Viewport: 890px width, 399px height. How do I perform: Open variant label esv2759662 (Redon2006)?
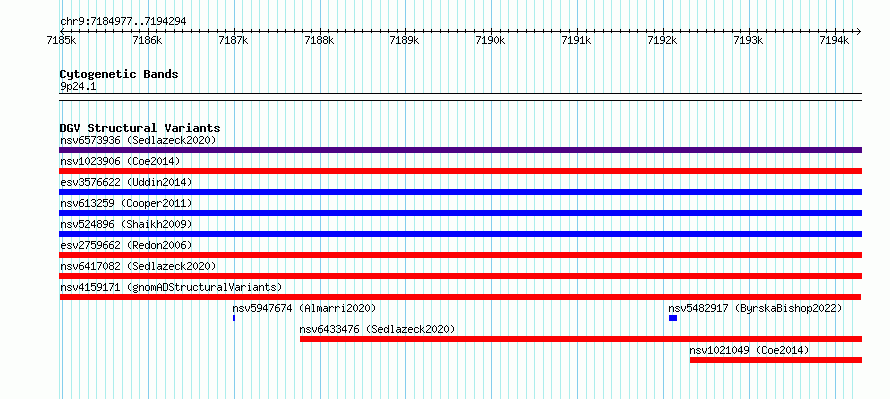coord(127,245)
